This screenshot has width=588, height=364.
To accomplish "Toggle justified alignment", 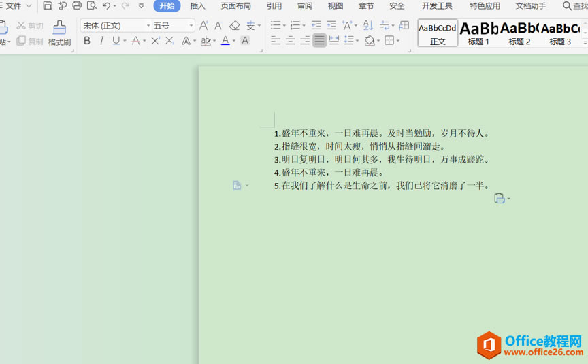I will pos(319,40).
